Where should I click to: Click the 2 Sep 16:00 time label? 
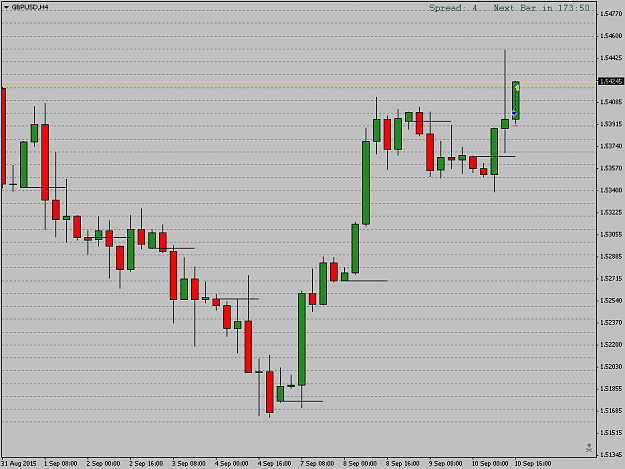tap(146, 463)
